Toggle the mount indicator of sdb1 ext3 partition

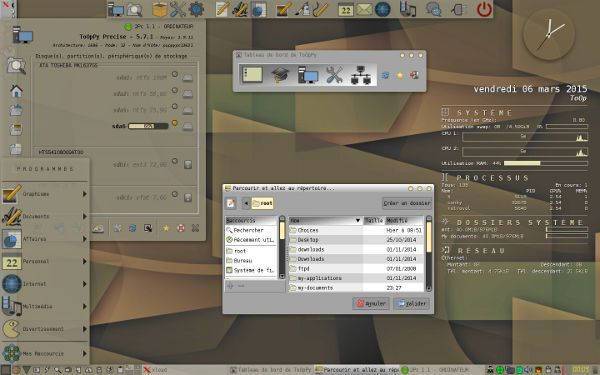175,161
